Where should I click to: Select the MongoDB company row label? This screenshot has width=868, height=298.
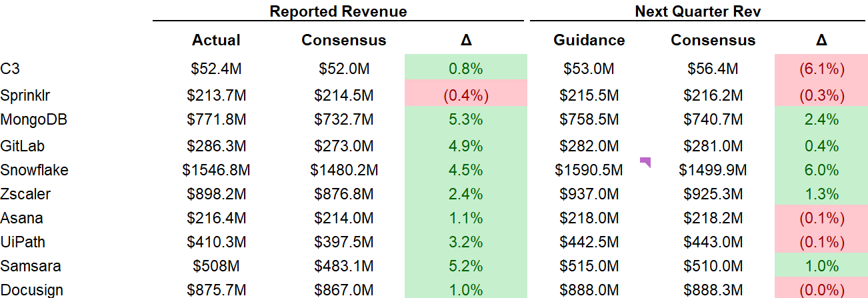[34, 119]
